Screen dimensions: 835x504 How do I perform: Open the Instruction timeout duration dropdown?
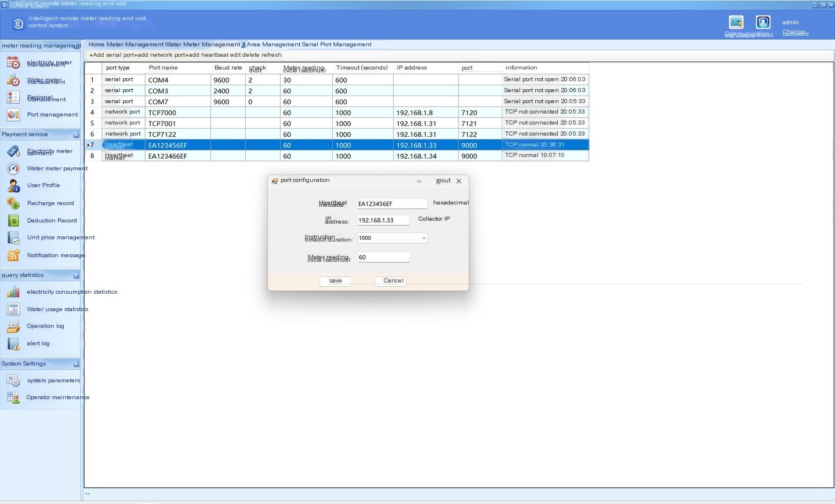(424, 238)
